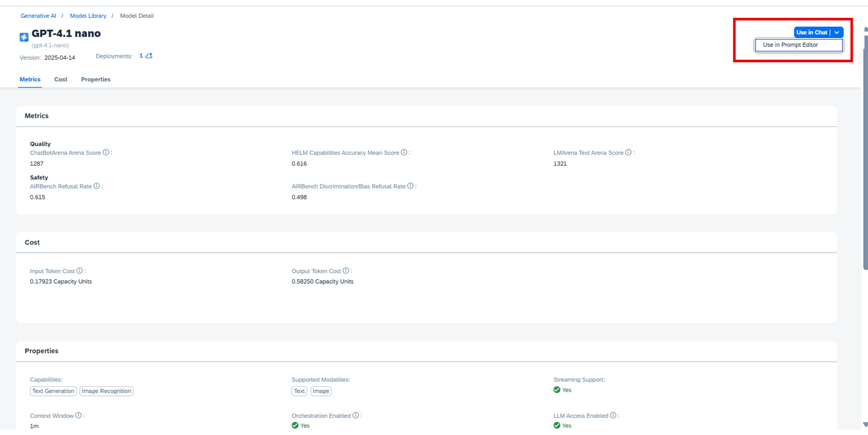Open the LLM Access Enabled info icon
This screenshot has height=435, width=868.
coord(613,415)
